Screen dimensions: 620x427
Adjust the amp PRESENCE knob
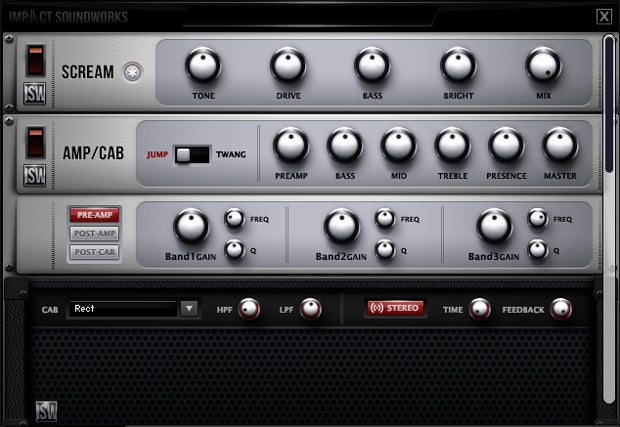click(506, 145)
